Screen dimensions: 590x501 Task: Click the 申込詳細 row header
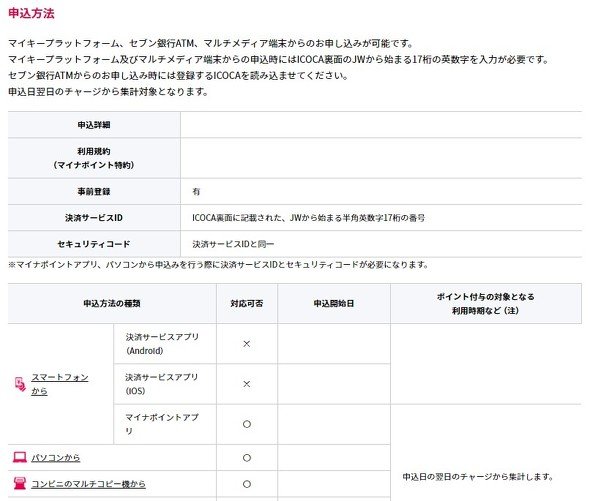[94, 125]
